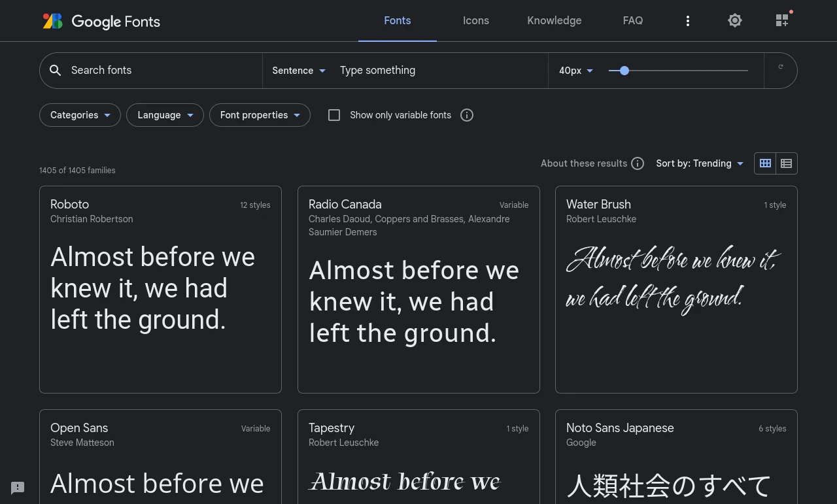Image resolution: width=837 pixels, height=504 pixels.
Task: Click the Google Fonts title text
Action: [x=116, y=22]
